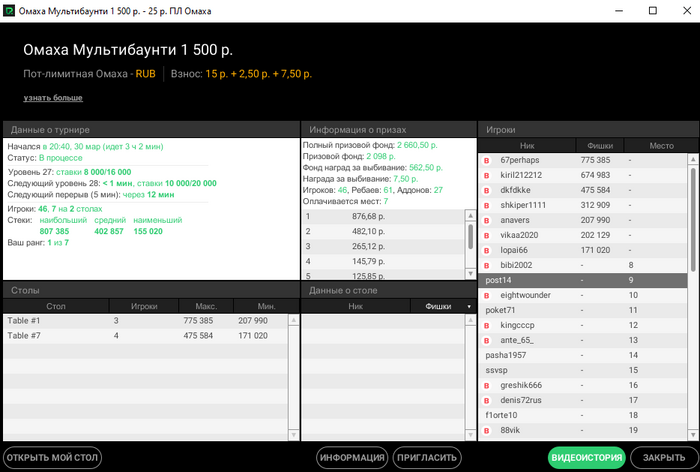Select the Table #7 row
Viewport: 700px width, 472px height.
point(146,336)
